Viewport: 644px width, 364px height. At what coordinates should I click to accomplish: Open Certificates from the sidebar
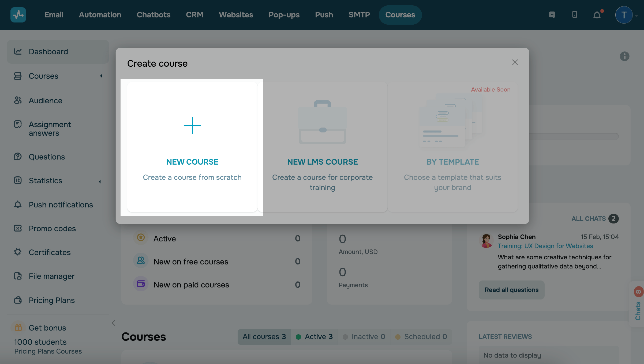click(x=50, y=252)
